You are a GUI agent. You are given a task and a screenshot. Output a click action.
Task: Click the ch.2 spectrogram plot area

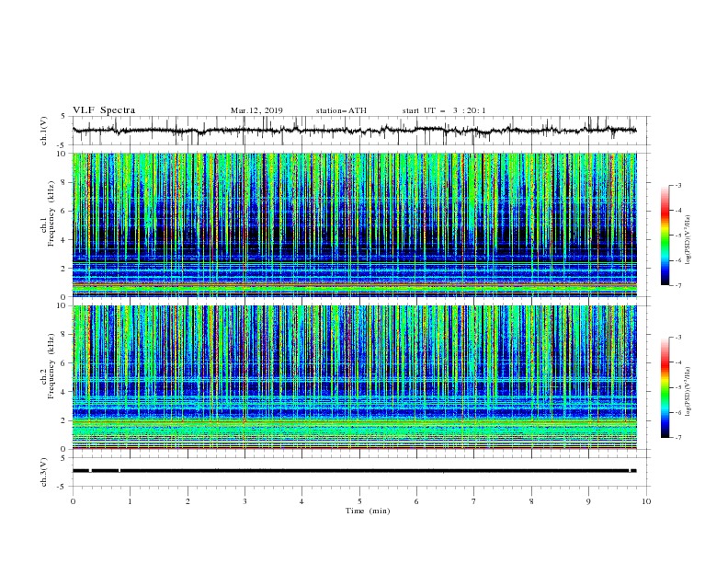[x=355, y=377]
